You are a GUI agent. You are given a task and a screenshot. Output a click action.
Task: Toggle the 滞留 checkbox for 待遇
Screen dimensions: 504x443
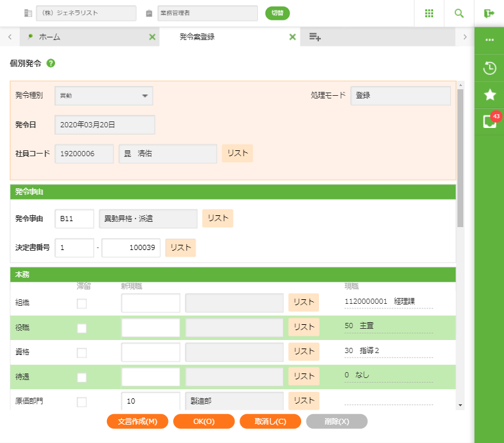pos(82,377)
